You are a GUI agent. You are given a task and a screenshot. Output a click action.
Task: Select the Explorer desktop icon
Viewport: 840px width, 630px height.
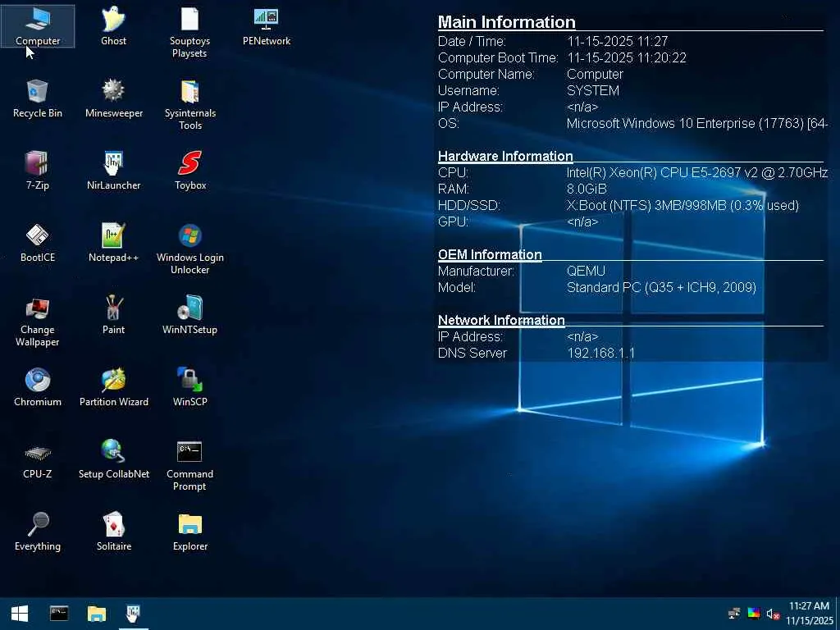[189, 532]
